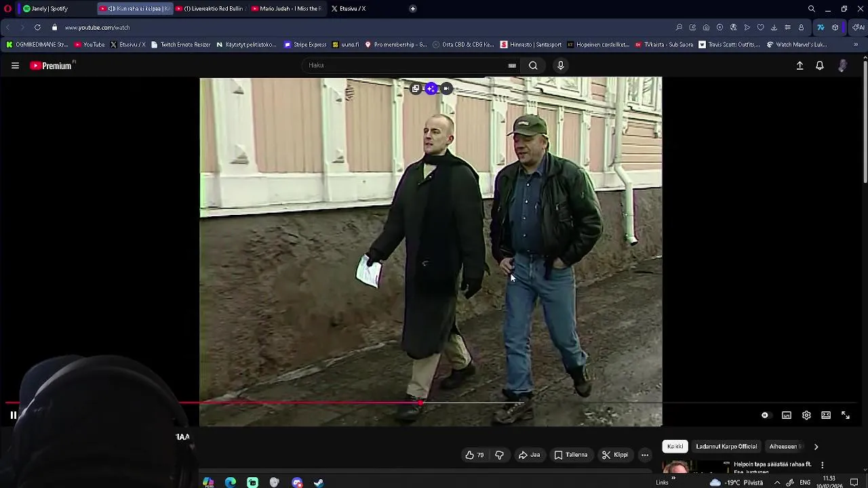The image size is (868, 488).
Task: Open a new browser tab with plus
Action: click(x=413, y=9)
